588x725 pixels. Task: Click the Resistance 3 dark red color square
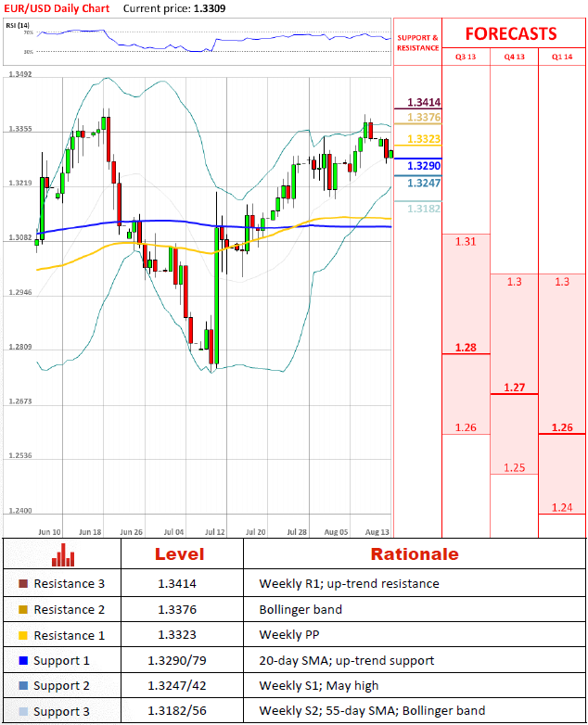[x=22, y=583]
